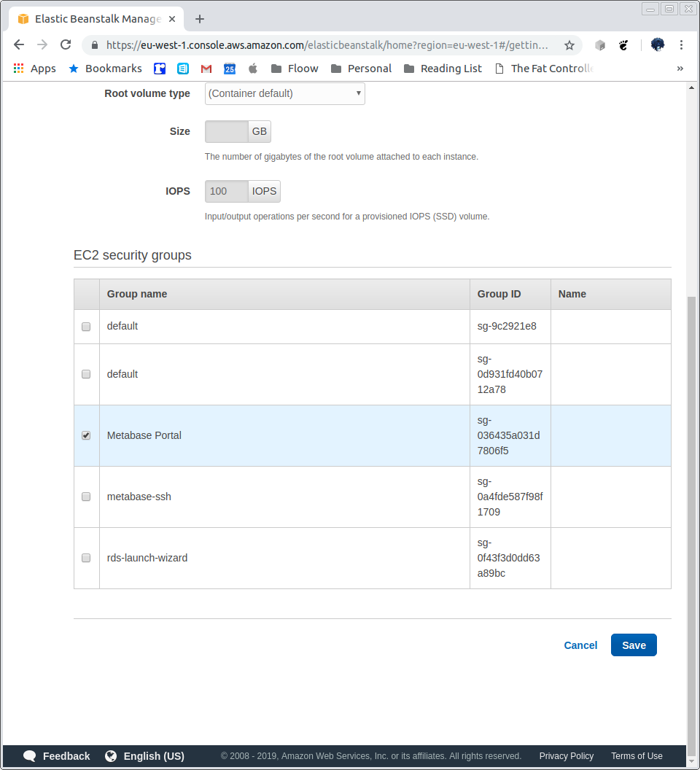Viewport: 700px width, 770px height.
Task: Open the Gmail bookmark icon
Action: coord(206,69)
